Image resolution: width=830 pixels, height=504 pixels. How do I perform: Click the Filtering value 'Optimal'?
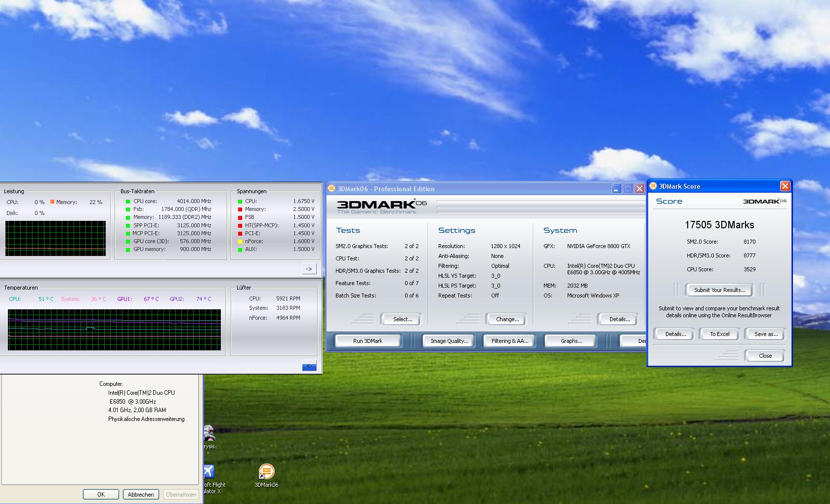click(x=500, y=266)
